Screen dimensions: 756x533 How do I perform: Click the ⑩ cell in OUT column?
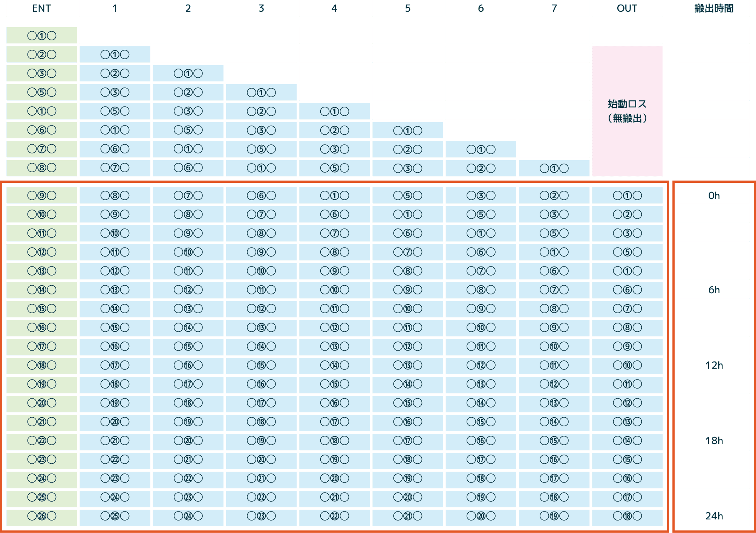[627, 365]
